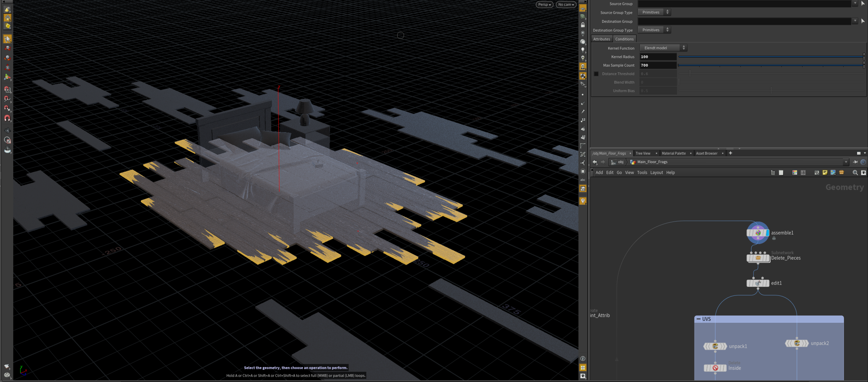The height and width of the screenshot is (382, 868).
Task: Open the network editor Go menu
Action: coord(619,173)
